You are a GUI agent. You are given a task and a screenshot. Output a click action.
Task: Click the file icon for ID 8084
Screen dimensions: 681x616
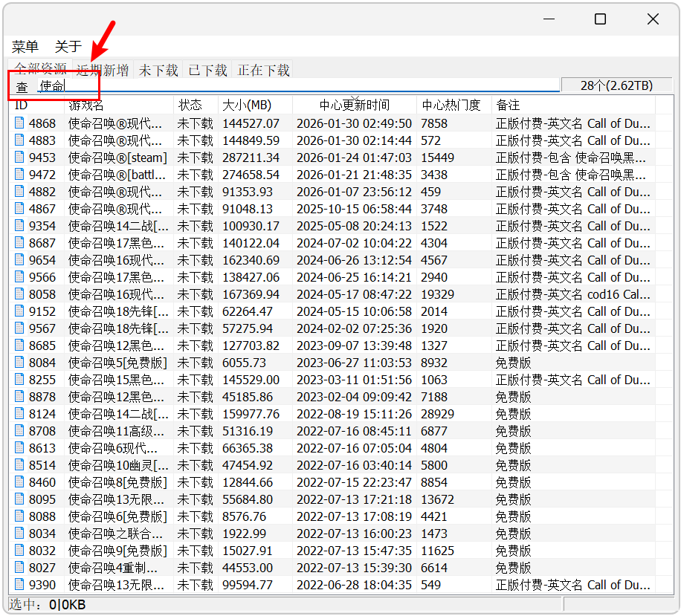pyautogui.click(x=19, y=363)
